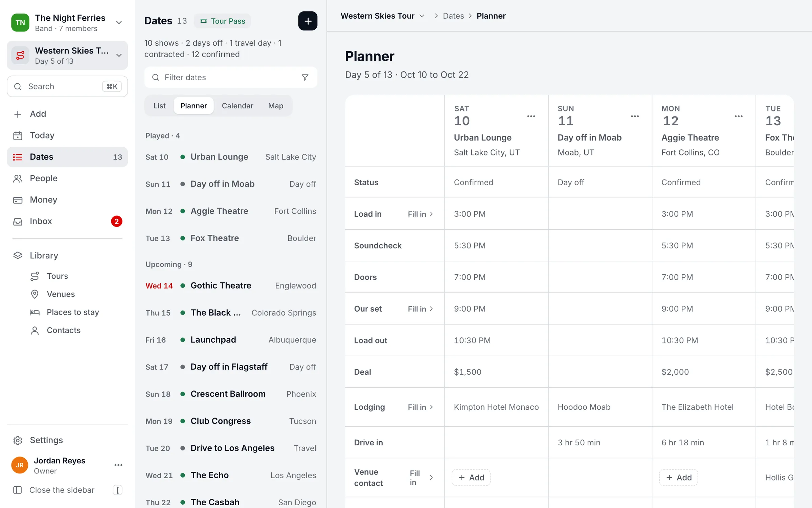
Task: Click the Dates breadcrumb link
Action: pos(453,16)
